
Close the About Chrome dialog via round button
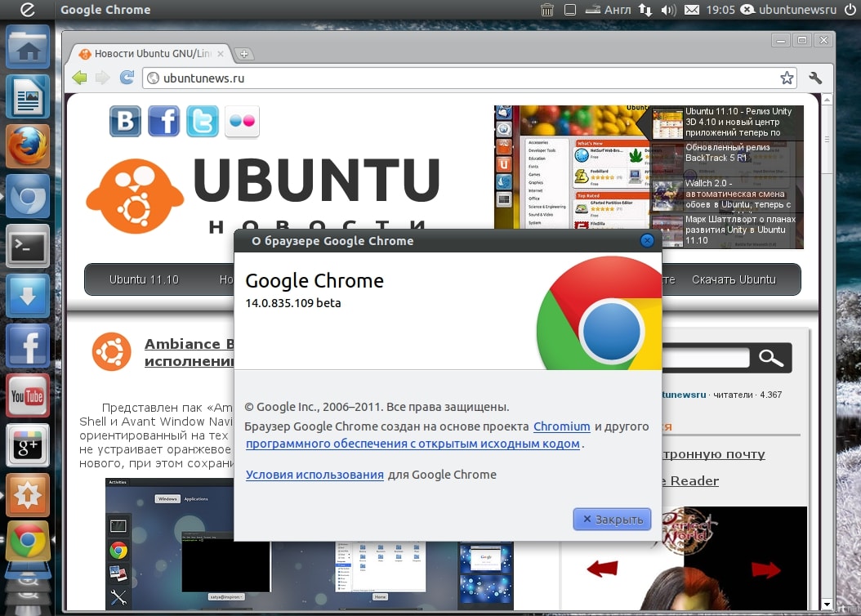[x=648, y=240]
